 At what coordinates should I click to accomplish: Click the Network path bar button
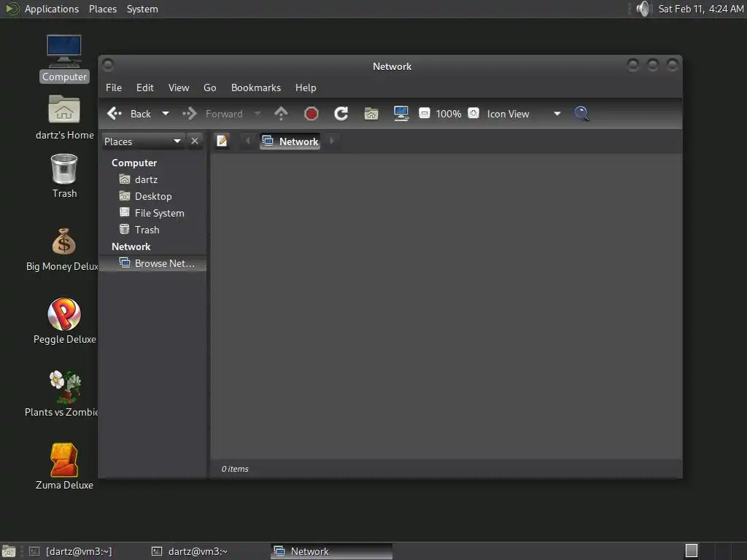pyautogui.click(x=290, y=141)
